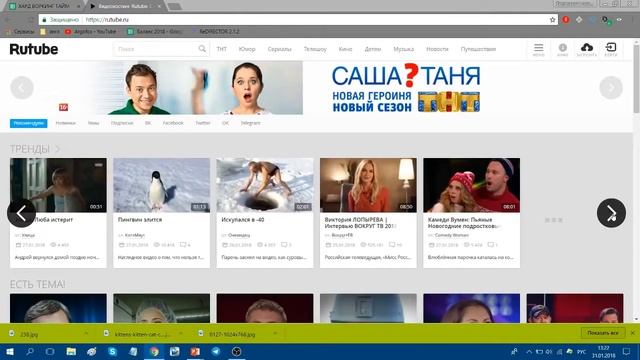Expand the ТРЕНДЫ section arrow
The image size is (640, 360).
pyautogui.click(x=57, y=149)
